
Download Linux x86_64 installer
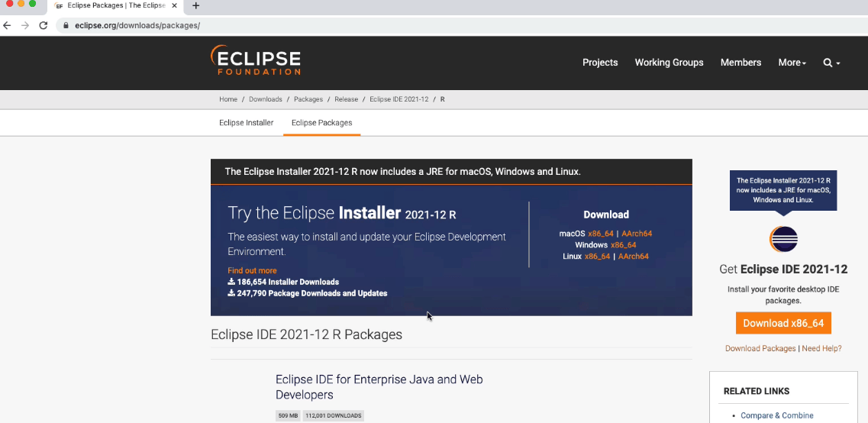coord(597,257)
